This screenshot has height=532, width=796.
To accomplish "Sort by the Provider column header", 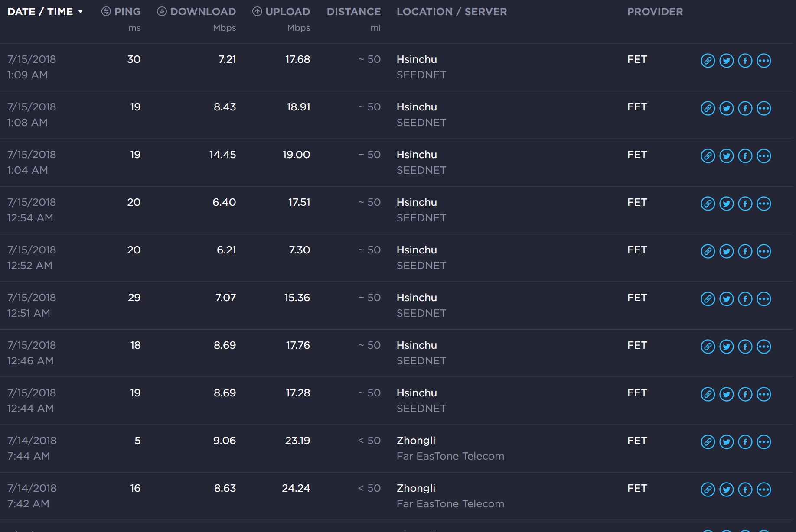I will click(655, 12).
